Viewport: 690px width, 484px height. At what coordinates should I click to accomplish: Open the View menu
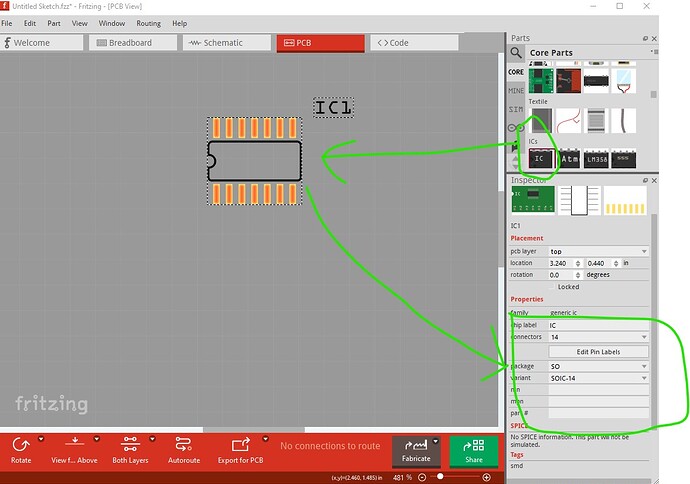pyautogui.click(x=80, y=23)
